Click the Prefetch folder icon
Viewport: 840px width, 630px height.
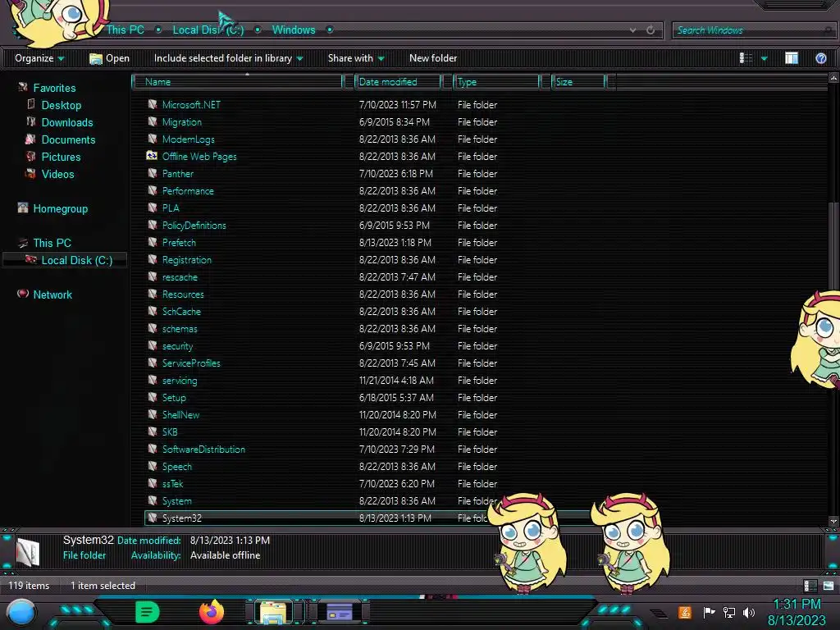coord(152,242)
